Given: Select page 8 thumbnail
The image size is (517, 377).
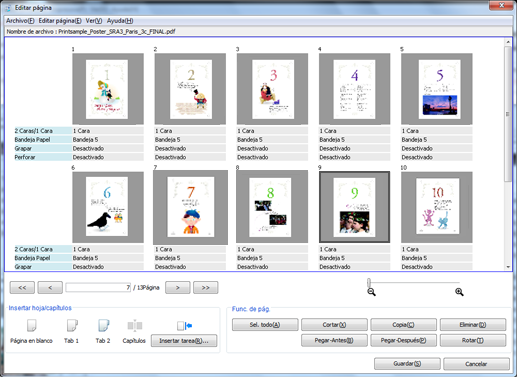Looking at the screenshot, I should click(272, 206).
